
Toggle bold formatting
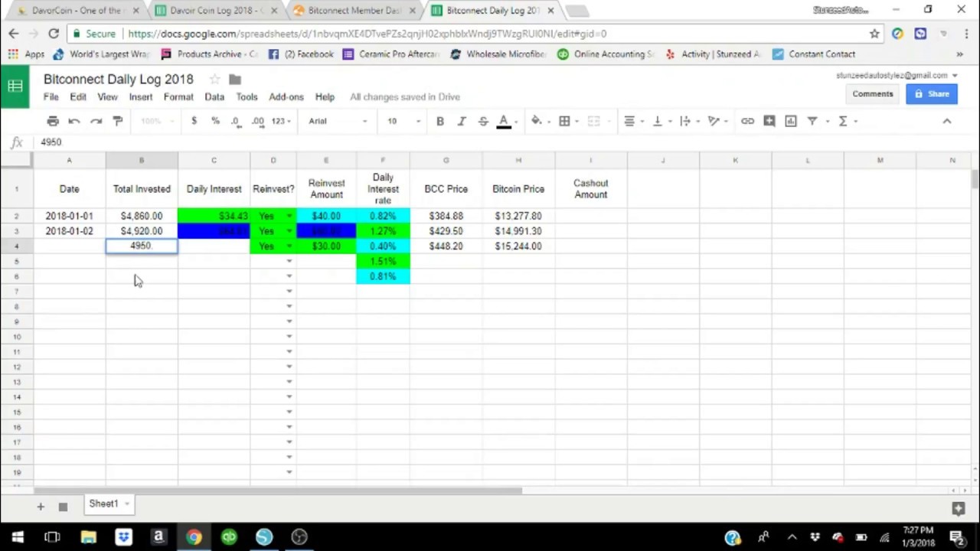(x=440, y=121)
